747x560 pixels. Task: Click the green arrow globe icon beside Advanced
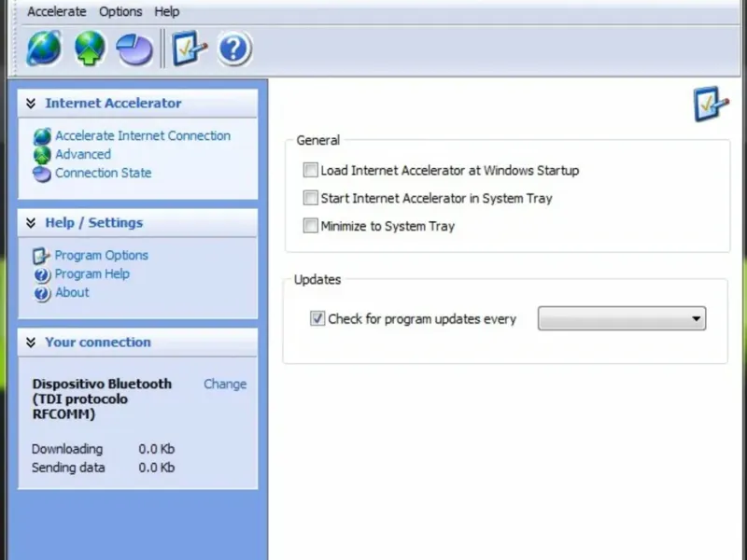42,155
